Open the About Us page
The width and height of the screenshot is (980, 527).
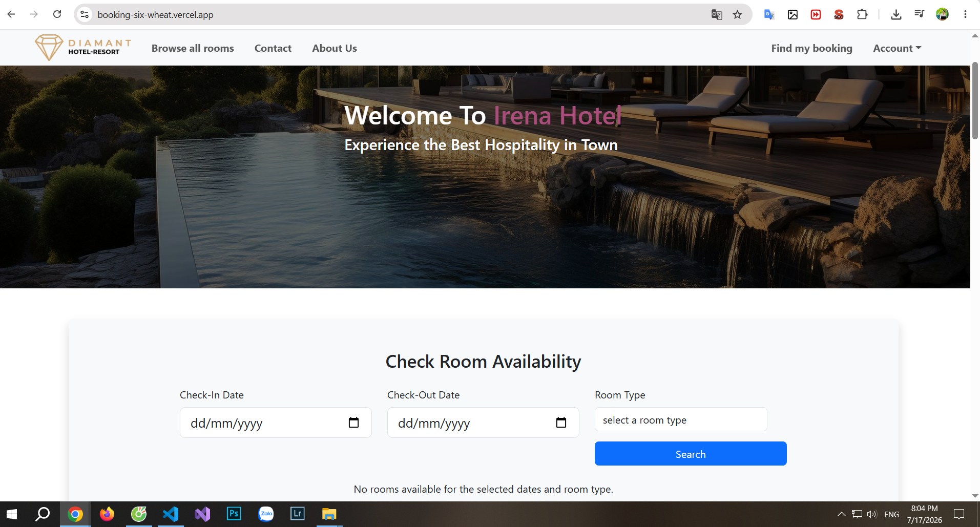[335, 48]
